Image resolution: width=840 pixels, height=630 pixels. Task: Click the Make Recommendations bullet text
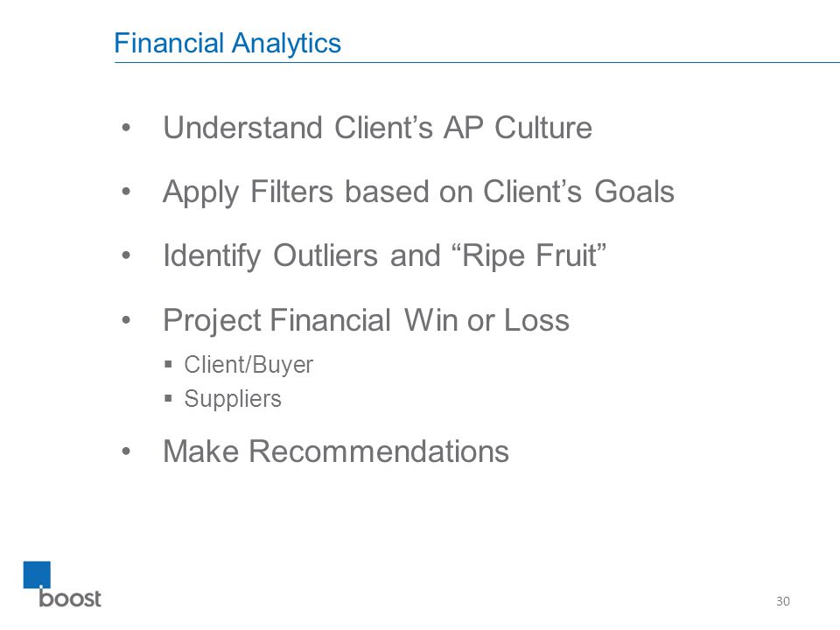click(x=336, y=451)
